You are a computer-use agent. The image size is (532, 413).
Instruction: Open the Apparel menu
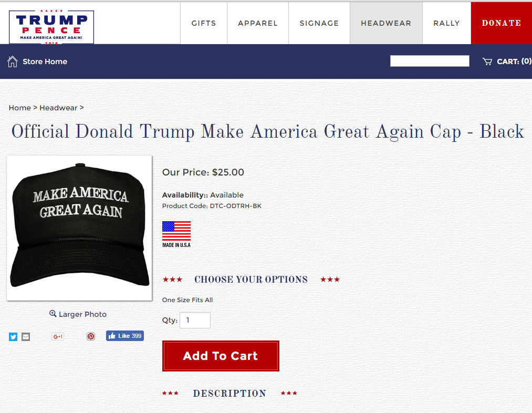258,23
